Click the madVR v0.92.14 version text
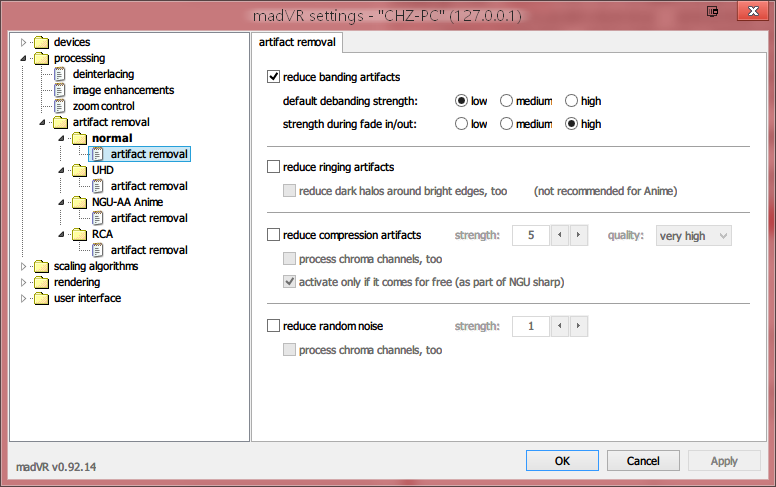 56,467
